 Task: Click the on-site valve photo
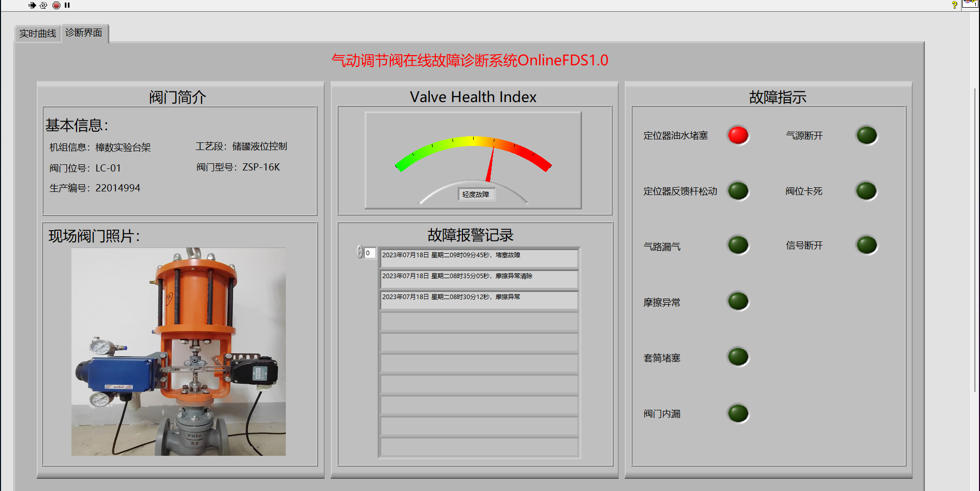[178, 352]
